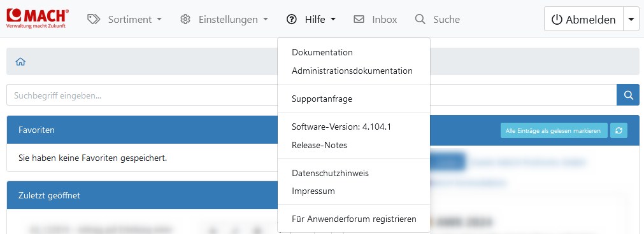Click text Sie haben keine Favoriten gespeichert

click(x=93, y=158)
